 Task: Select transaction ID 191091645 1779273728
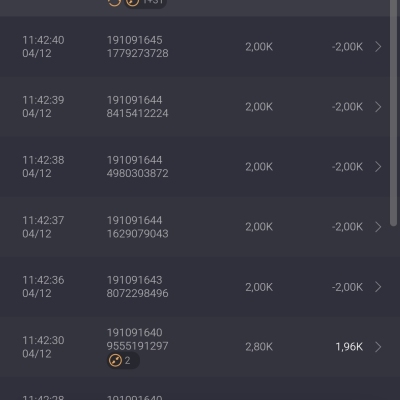tap(137, 47)
